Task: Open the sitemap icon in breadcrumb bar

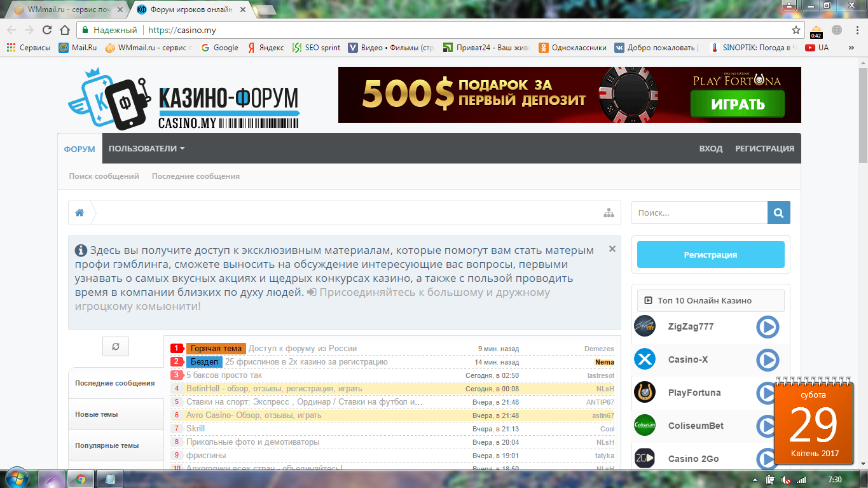Action: pyautogui.click(x=609, y=213)
